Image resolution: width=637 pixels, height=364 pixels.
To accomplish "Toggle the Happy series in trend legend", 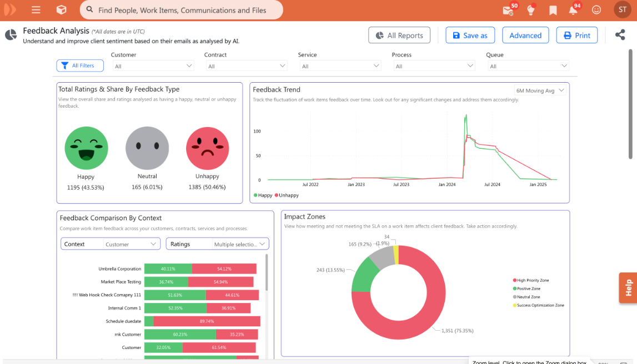I will [x=263, y=195].
